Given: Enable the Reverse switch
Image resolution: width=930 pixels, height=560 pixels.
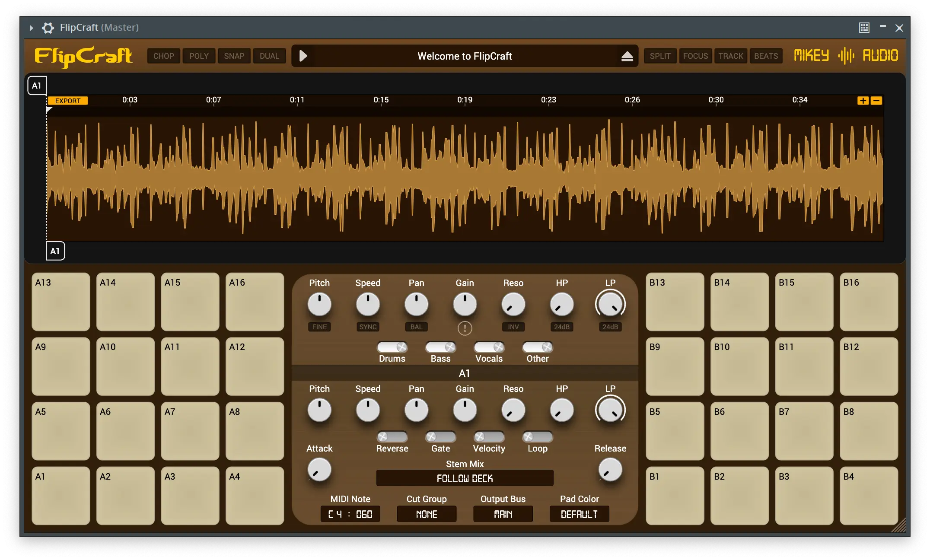Looking at the screenshot, I should (x=392, y=437).
